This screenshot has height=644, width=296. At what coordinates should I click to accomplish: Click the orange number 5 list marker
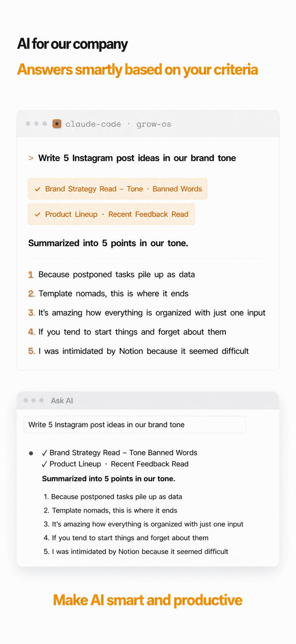point(32,351)
